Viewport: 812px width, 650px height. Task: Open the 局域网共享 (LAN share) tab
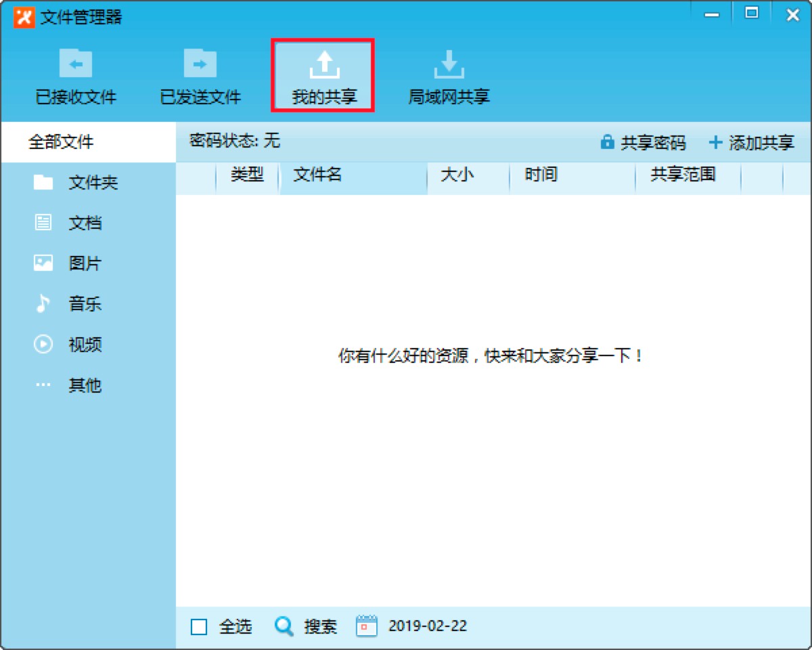[x=449, y=78]
